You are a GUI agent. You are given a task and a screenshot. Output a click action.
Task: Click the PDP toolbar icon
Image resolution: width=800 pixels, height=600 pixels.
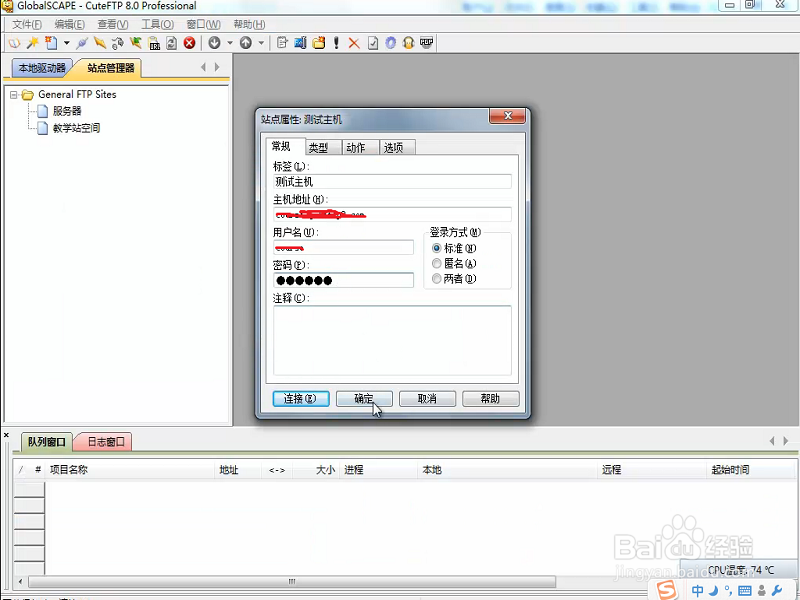427,43
